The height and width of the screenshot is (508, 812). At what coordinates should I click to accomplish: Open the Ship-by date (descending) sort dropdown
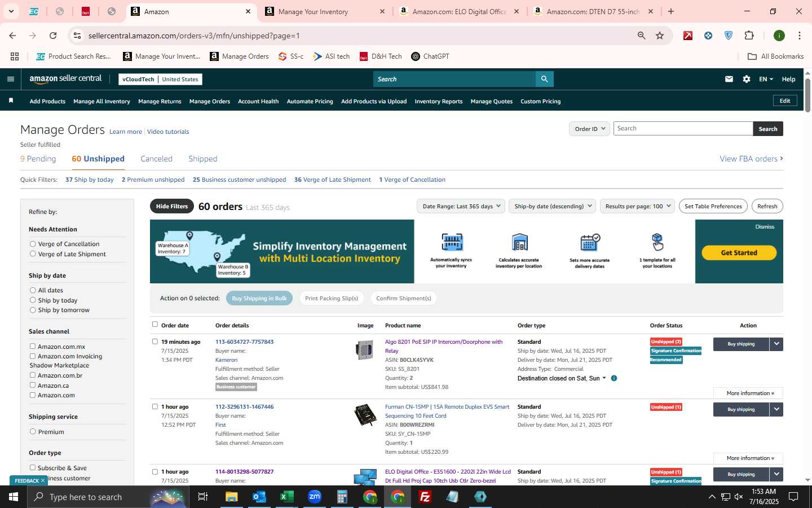coord(553,206)
